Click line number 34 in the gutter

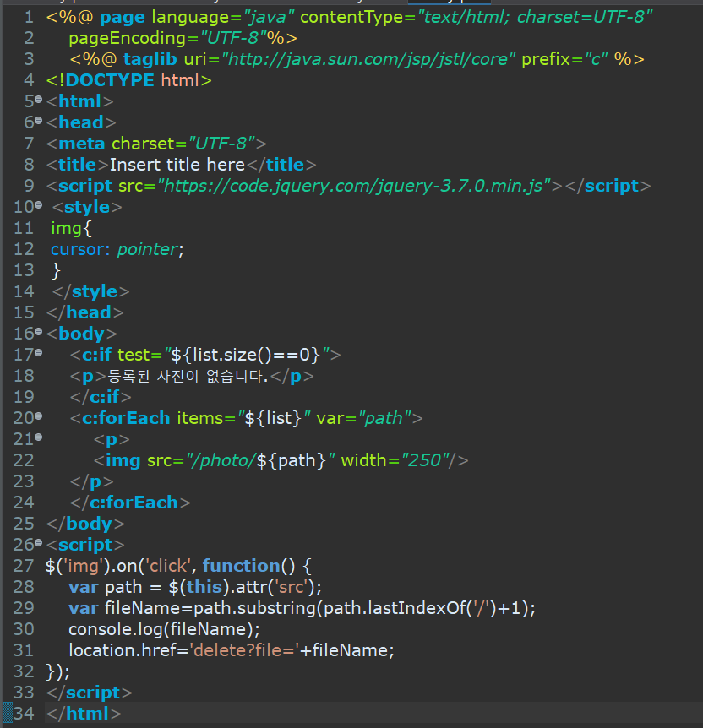pyautogui.click(x=24, y=714)
